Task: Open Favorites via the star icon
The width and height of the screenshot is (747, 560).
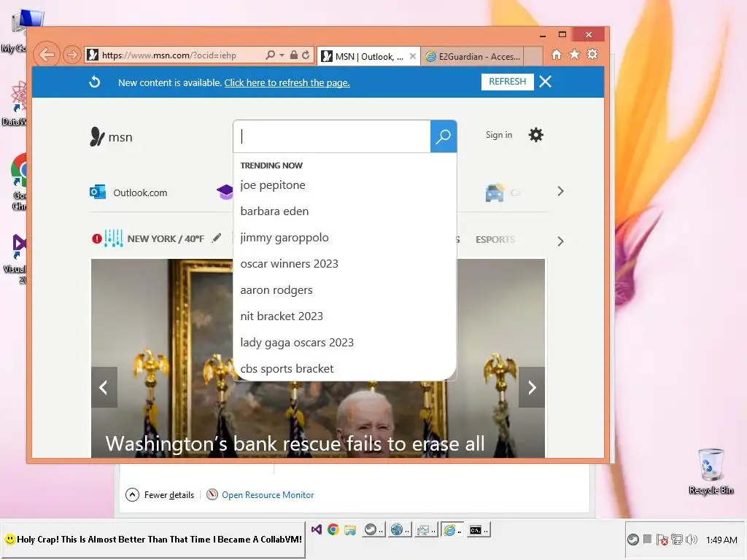Action: (575, 55)
